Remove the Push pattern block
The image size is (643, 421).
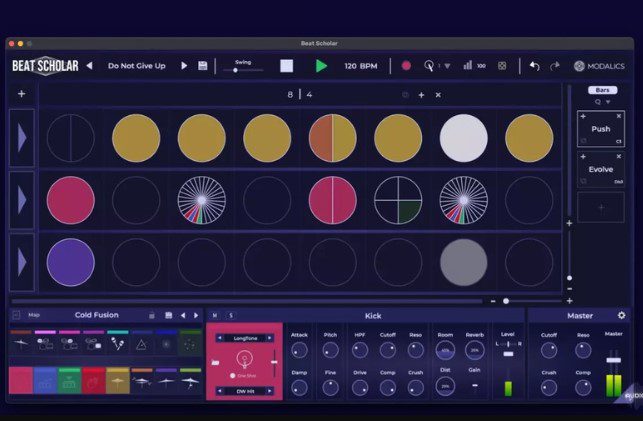click(x=619, y=116)
